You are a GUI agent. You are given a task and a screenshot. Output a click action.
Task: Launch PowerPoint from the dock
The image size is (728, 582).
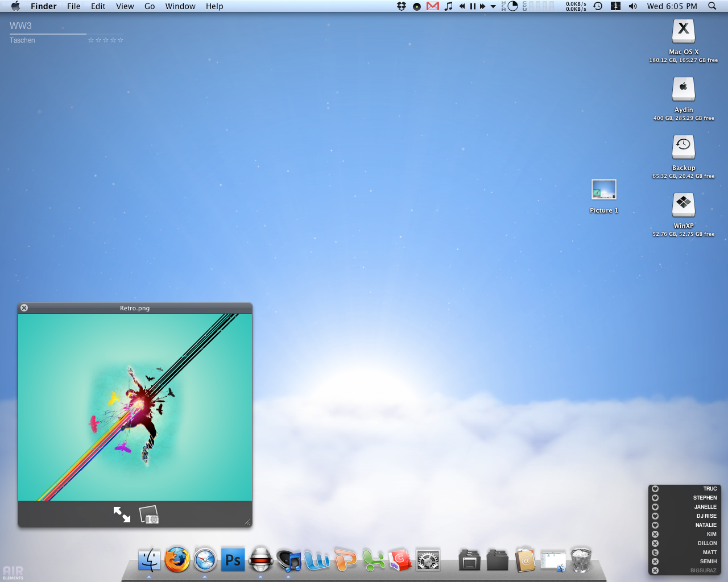click(x=345, y=560)
